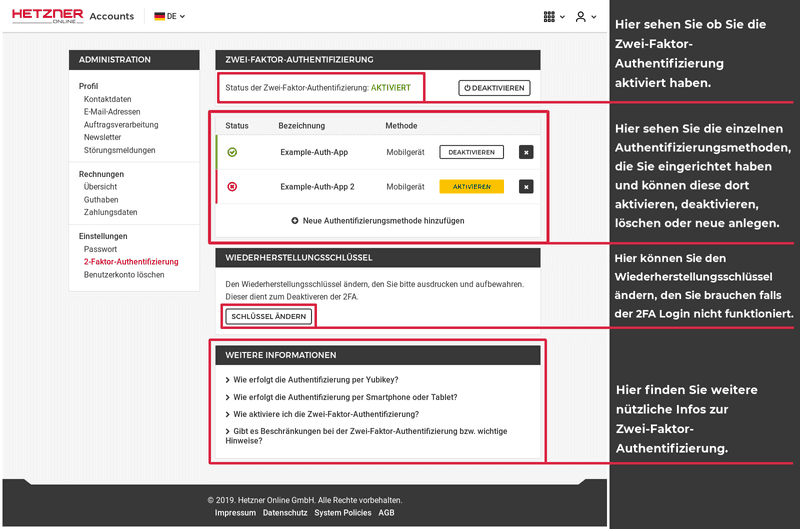
Task: Open the Datenschutz footer link
Action: tap(285, 513)
